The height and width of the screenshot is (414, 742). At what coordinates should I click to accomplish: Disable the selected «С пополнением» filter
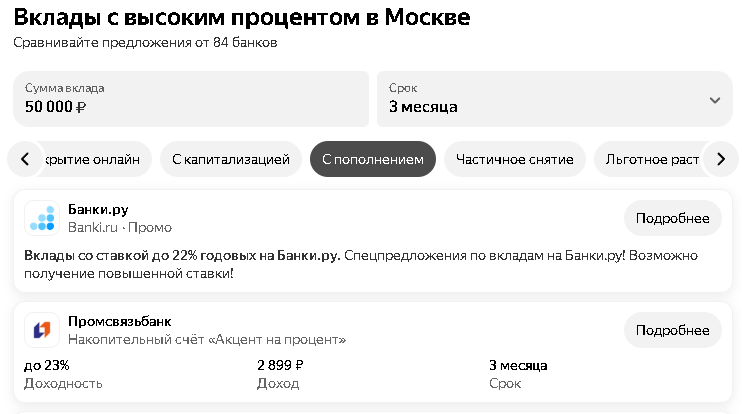(373, 159)
